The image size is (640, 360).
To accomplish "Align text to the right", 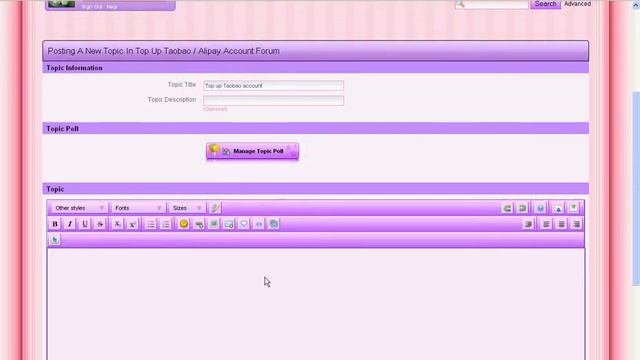I will pyautogui.click(x=576, y=224).
